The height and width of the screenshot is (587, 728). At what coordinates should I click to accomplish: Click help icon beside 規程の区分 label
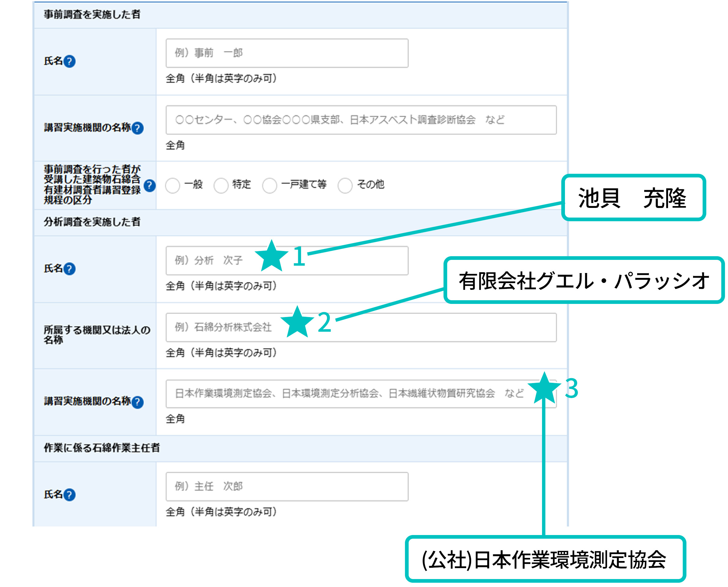(150, 185)
